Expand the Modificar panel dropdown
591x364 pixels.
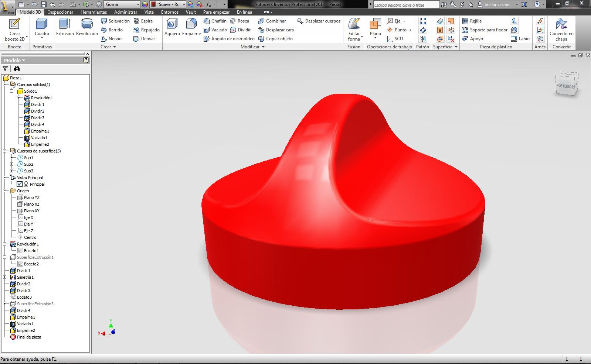pos(252,47)
